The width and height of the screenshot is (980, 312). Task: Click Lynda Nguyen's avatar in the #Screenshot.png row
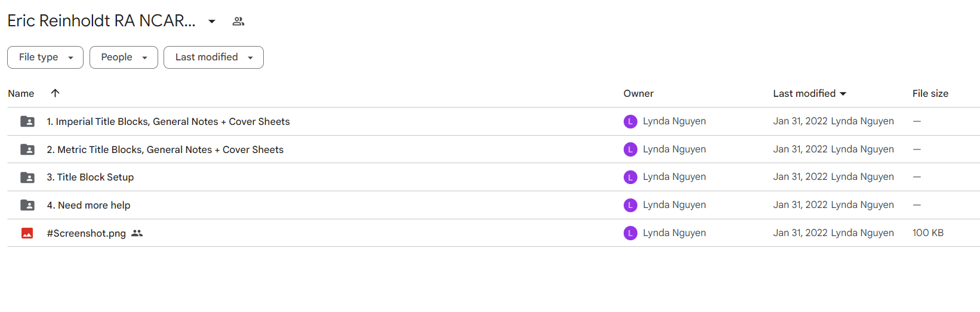[630, 233]
